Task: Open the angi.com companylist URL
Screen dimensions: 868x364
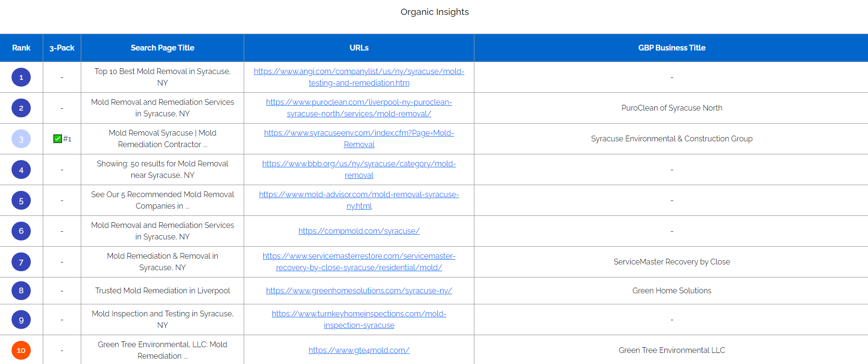Action: click(x=359, y=77)
